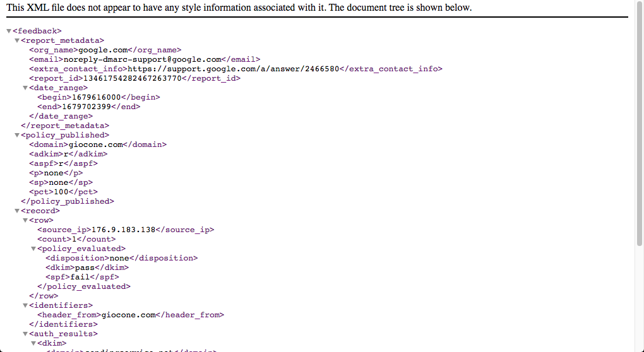Click the end timestamp 1679702399
Image resolution: width=644 pixels, height=352 pixels.
point(86,107)
